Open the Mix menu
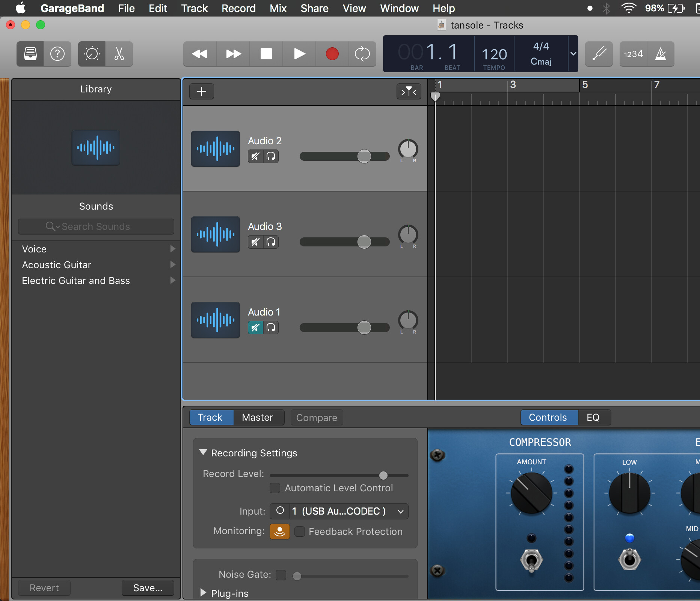 click(x=278, y=8)
